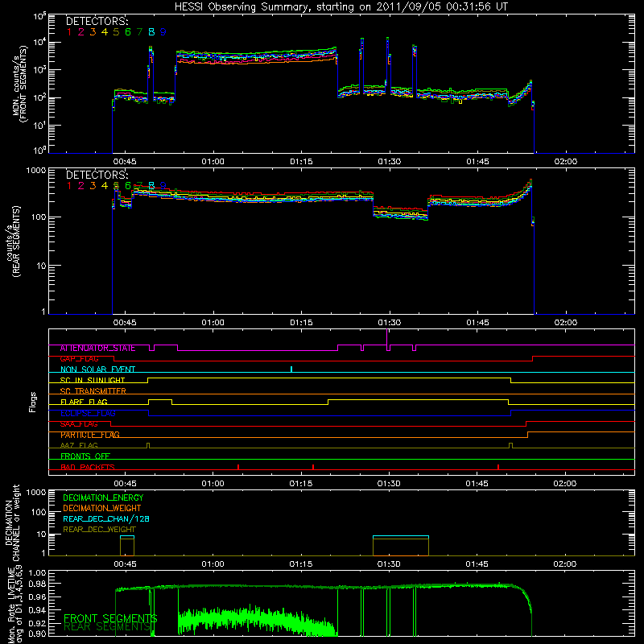This screenshot has height=644, width=644.
Task: Select orange detector 3 in front segments legend
Action: [93, 32]
